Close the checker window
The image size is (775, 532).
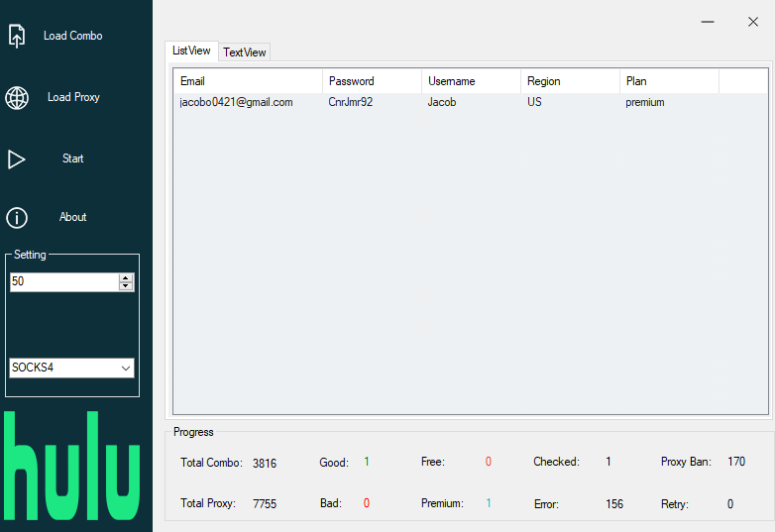[753, 22]
